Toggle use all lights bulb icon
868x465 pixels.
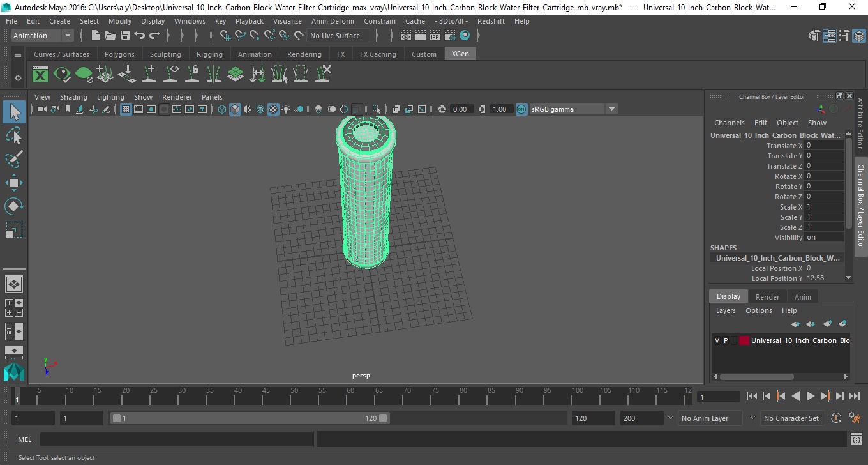click(x=286, y=109)
